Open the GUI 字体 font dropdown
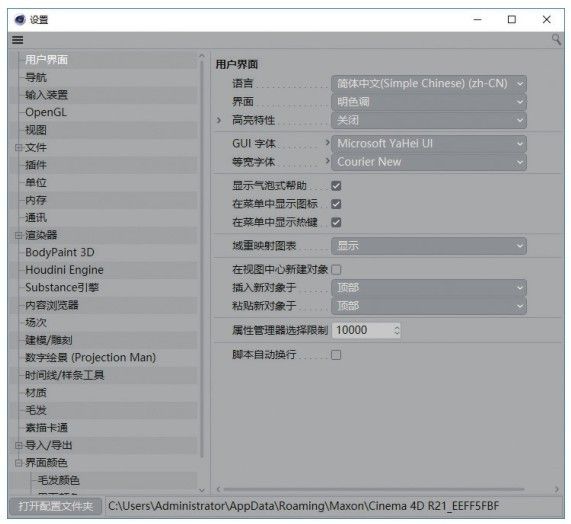This screenshot has width=571, height=524. [429, 143]
